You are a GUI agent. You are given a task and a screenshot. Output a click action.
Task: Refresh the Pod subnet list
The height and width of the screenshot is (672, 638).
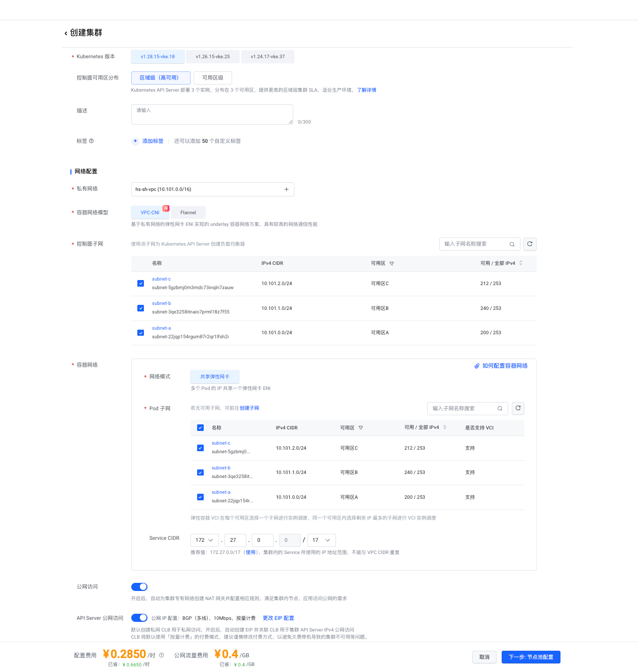[518, 408]
